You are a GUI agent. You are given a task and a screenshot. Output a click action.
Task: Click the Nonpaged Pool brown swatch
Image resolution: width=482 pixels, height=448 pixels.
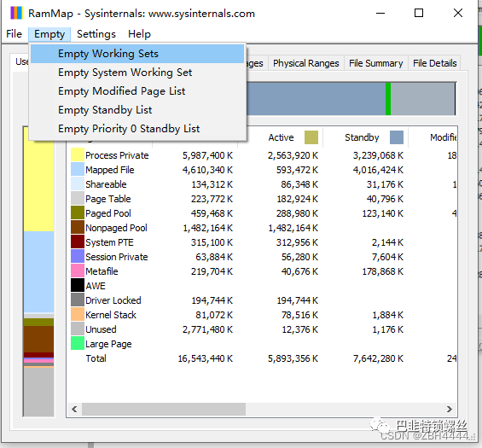coord(78,228)
